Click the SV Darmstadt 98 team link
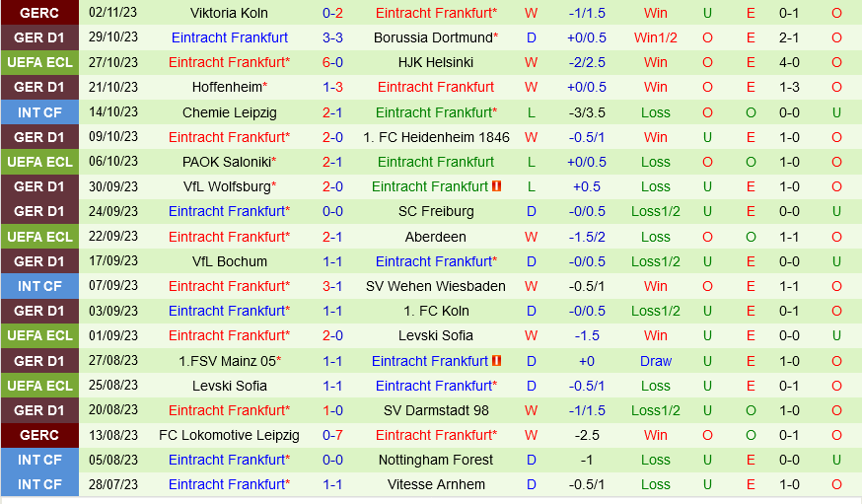Viewport: 862px width, 504px height. coord(436,410)
